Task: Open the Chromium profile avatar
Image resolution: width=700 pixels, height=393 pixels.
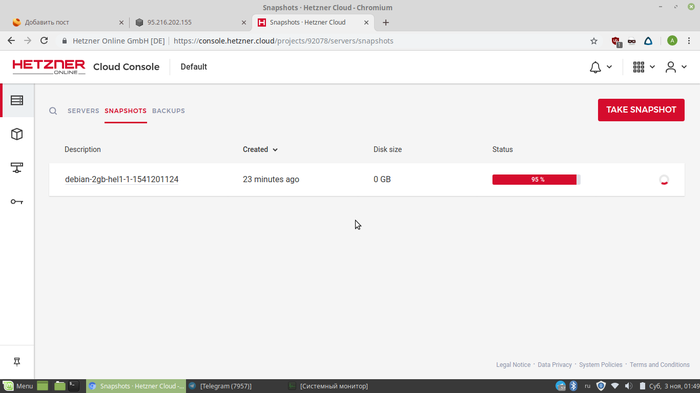Action: click(672, 41)
